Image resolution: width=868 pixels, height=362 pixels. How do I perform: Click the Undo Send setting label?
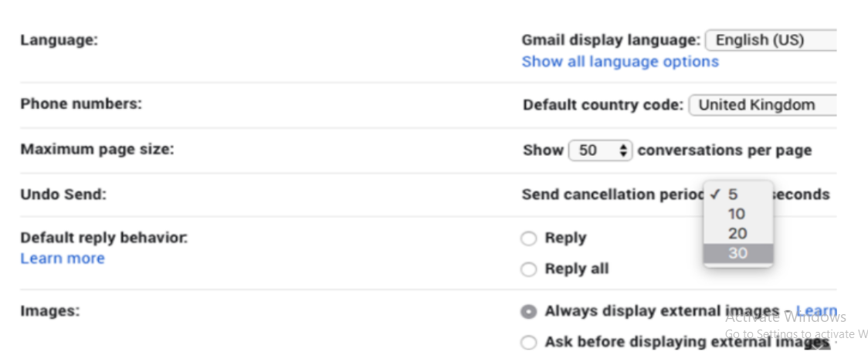coord(63,194)
